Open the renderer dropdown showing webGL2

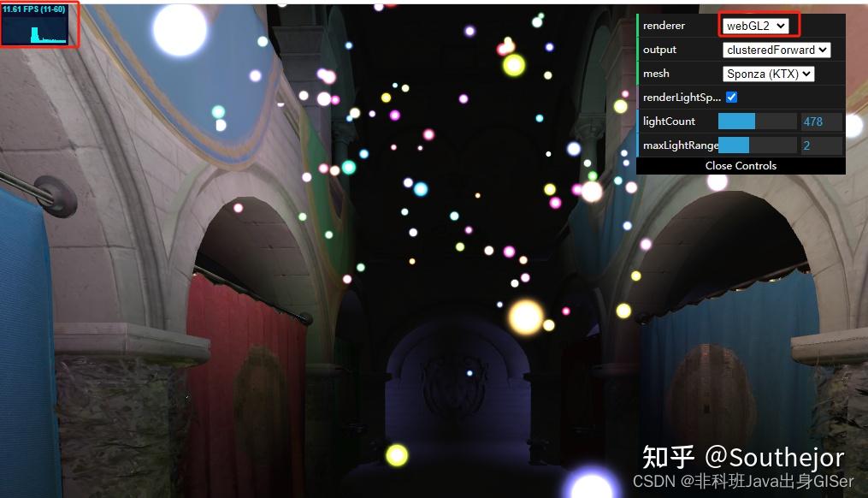tap(758, 25)
